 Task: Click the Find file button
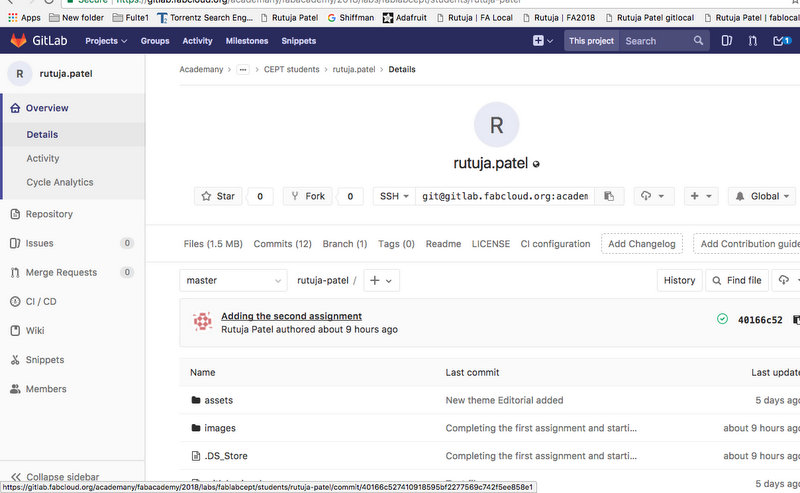coord(737,280)
